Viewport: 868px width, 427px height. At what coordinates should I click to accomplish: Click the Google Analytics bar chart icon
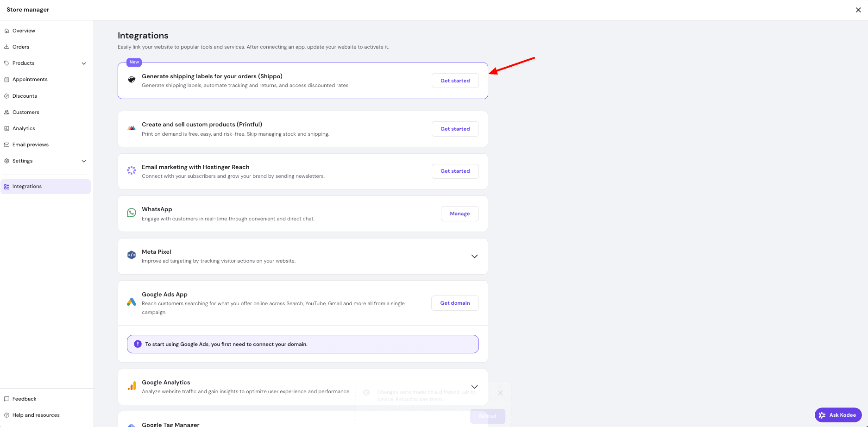pos(132,386)
